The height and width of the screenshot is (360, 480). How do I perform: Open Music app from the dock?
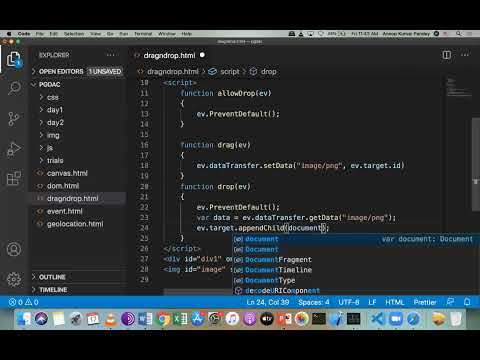tap(232, 319)
